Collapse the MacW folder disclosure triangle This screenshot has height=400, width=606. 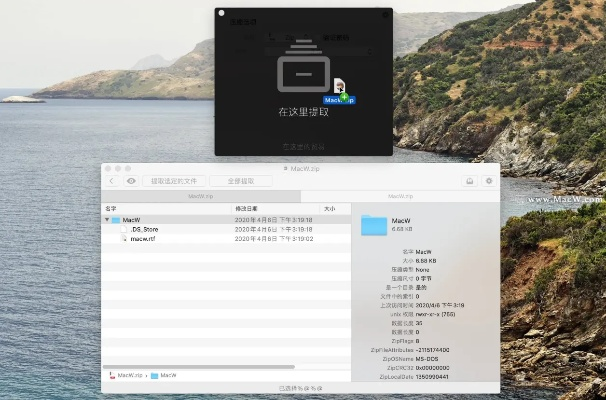tap(107, 219)
